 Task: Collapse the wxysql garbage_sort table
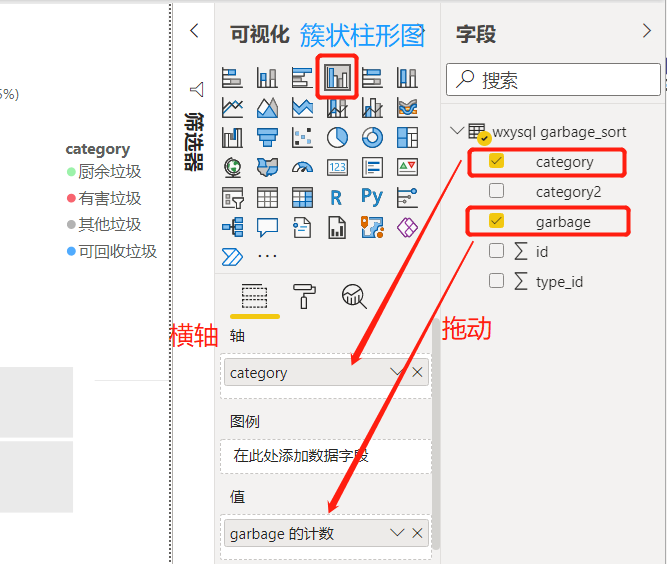click(457, 130)
